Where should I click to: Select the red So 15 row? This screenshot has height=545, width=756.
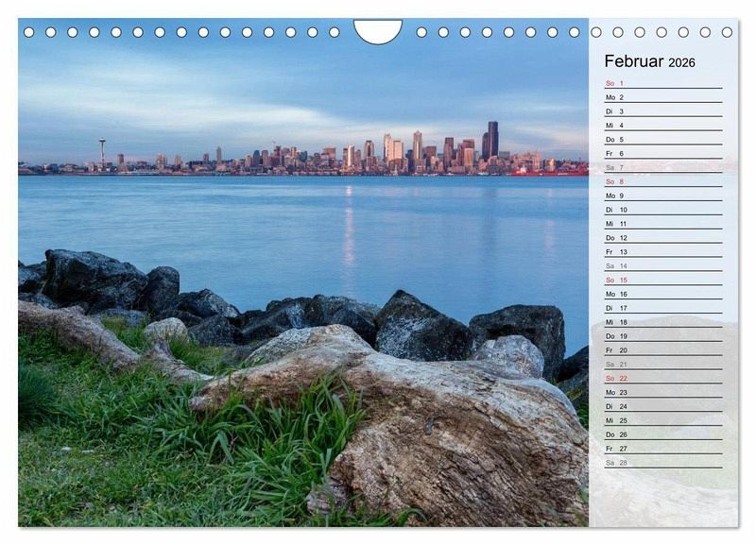click(662, 280)
